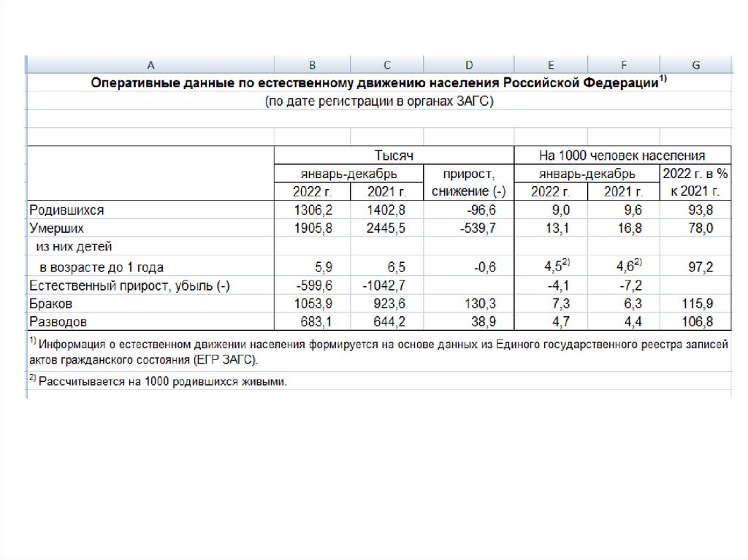Click cell value -1042,7
Screen dimensions: 748x560
click(383, 285)
